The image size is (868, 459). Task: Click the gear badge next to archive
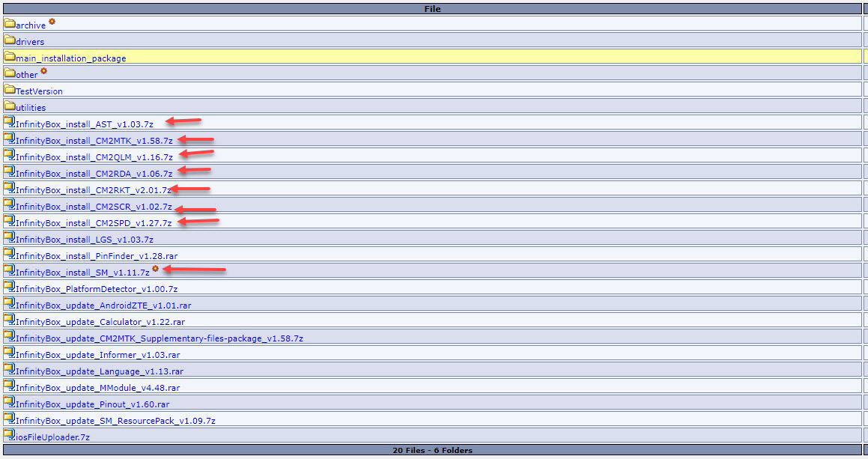[52, 22]
